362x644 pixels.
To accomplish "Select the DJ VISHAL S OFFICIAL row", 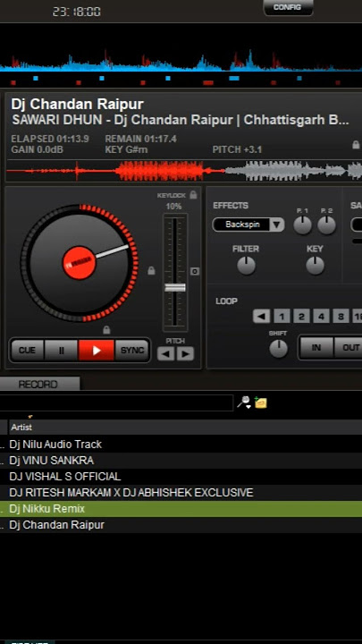I will point(181,477).
